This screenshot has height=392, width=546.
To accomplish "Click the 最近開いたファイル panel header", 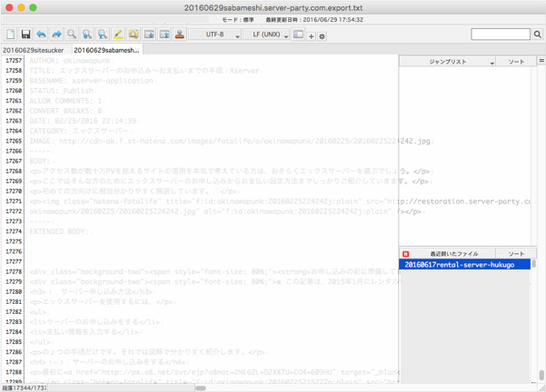I will click(x=454, y=254).
